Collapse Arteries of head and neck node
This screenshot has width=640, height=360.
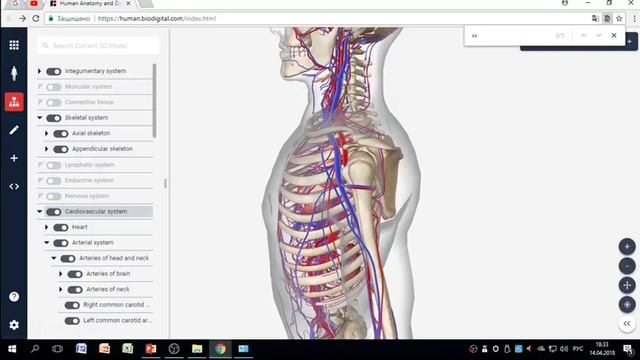click(53, 258)
